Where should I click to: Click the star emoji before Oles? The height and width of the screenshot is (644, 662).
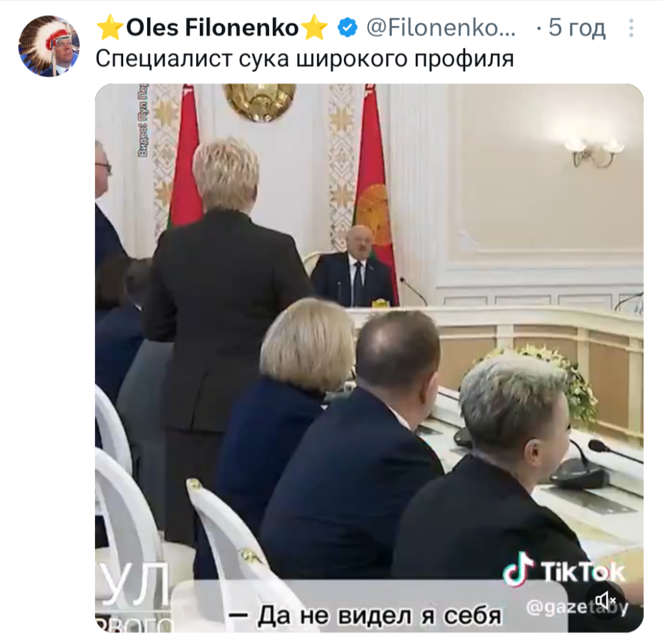[x=110, y=28]
